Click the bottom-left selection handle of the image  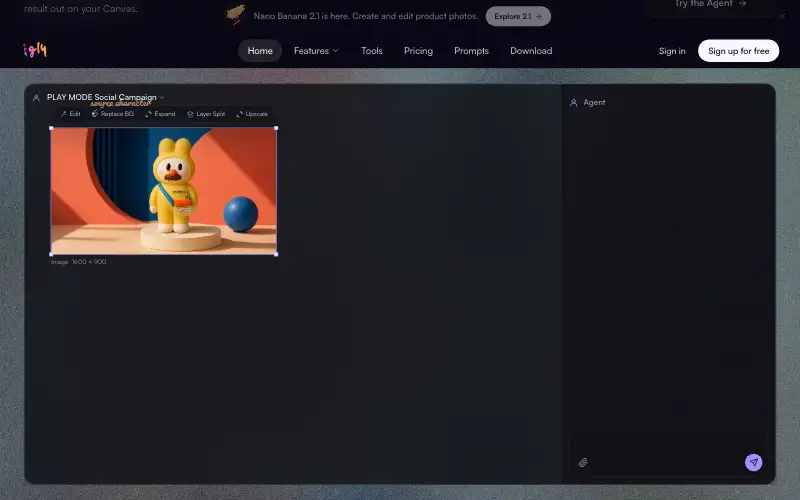(x=51, y=254)
